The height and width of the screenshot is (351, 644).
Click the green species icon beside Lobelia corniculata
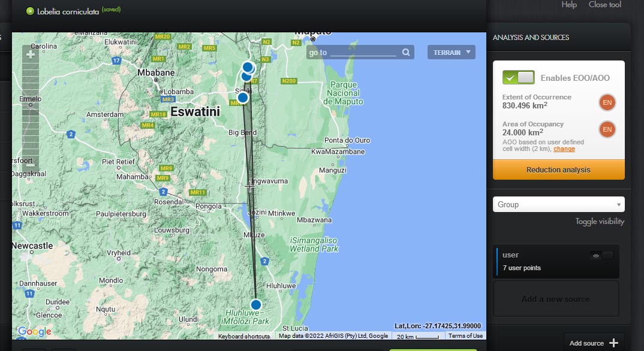click(x=30, y=11)
